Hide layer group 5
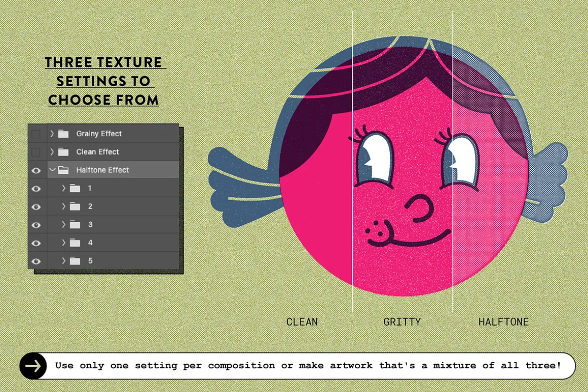The image size is (588, 392). coord(36,261)
